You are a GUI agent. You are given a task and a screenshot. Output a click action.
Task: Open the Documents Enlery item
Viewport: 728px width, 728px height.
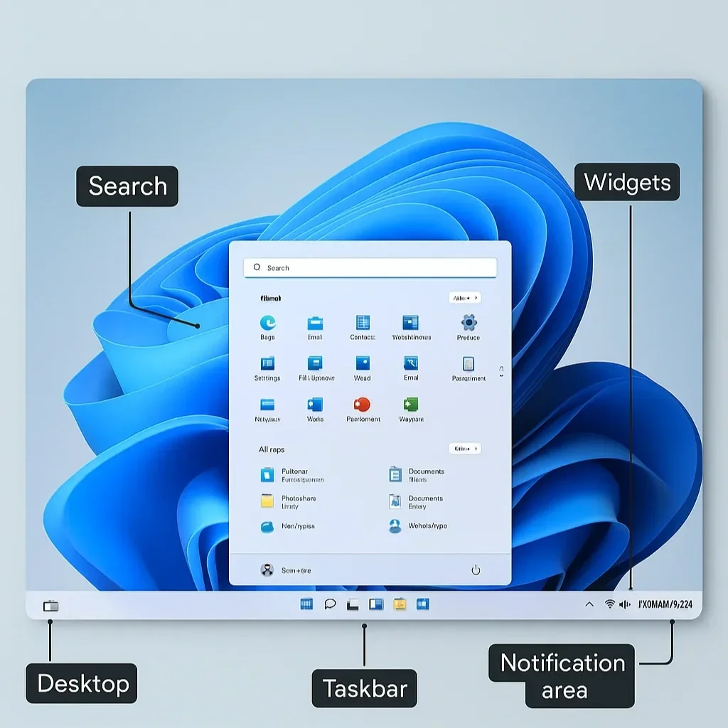(416, 502)
